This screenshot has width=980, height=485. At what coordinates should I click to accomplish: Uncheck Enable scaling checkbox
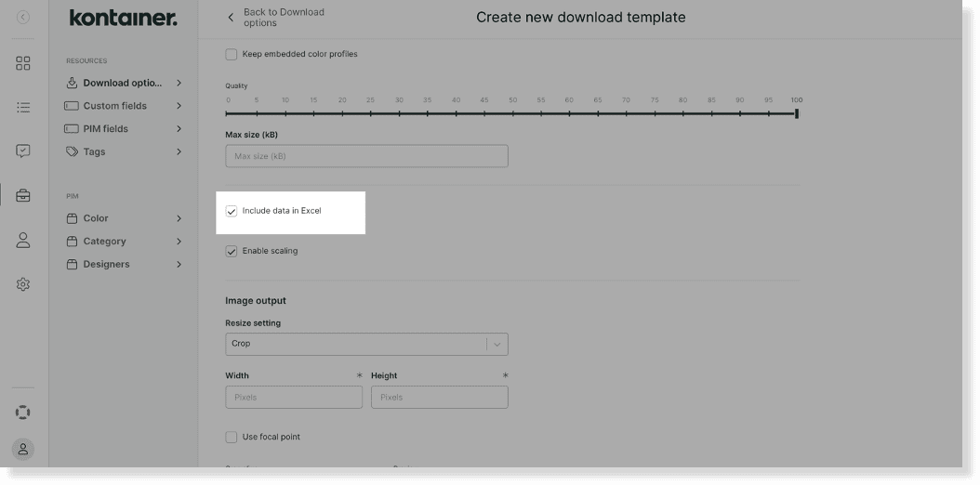coord(232,252)
